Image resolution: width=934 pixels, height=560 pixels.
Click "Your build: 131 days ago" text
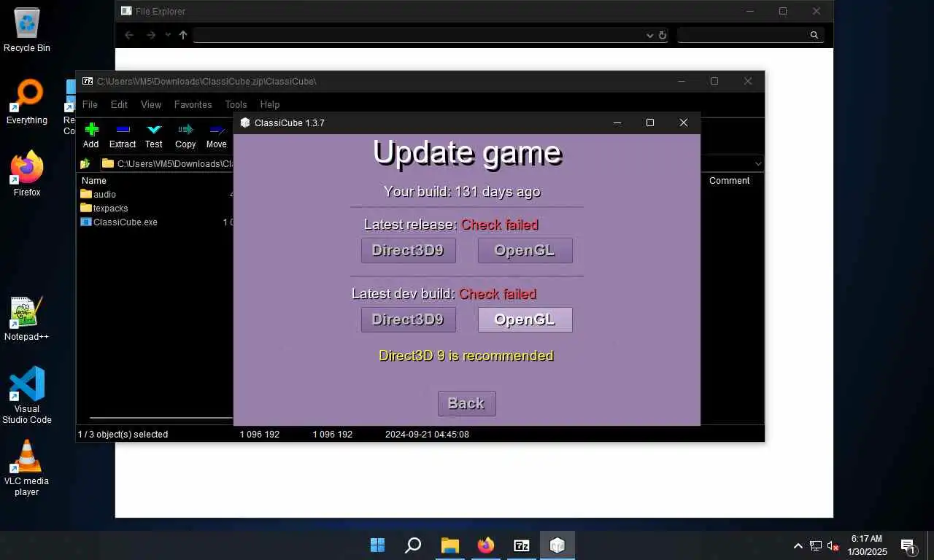pyautogui.click(x=462, y=192)
